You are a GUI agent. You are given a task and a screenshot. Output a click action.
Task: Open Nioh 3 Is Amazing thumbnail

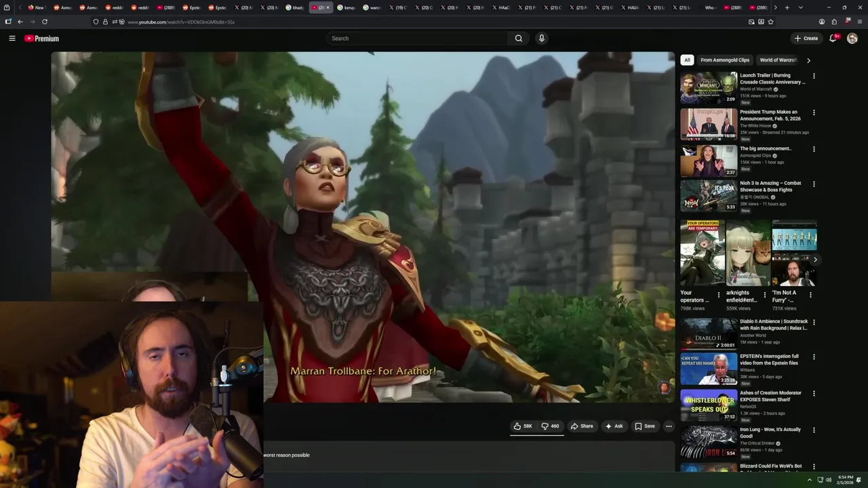(x=709, y=195)
